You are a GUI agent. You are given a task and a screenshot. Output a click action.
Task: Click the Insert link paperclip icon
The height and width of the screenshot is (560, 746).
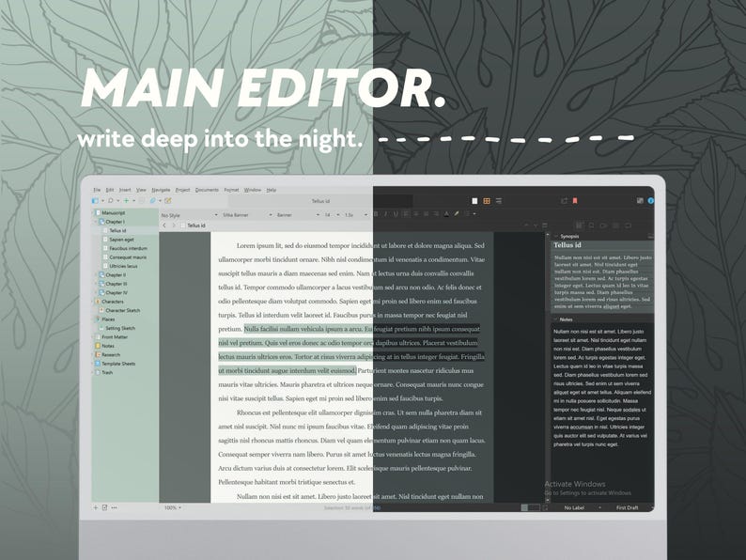coord(153,201)
